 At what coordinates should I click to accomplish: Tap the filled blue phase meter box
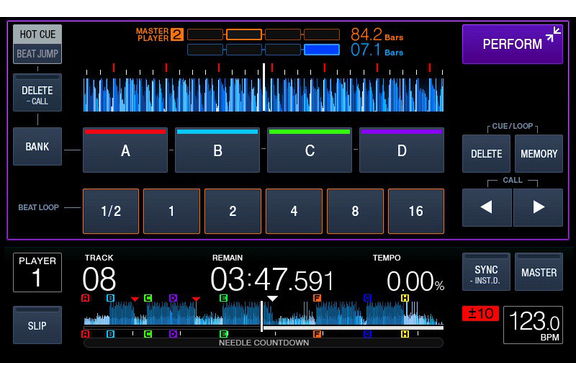[x=322, y=50]
